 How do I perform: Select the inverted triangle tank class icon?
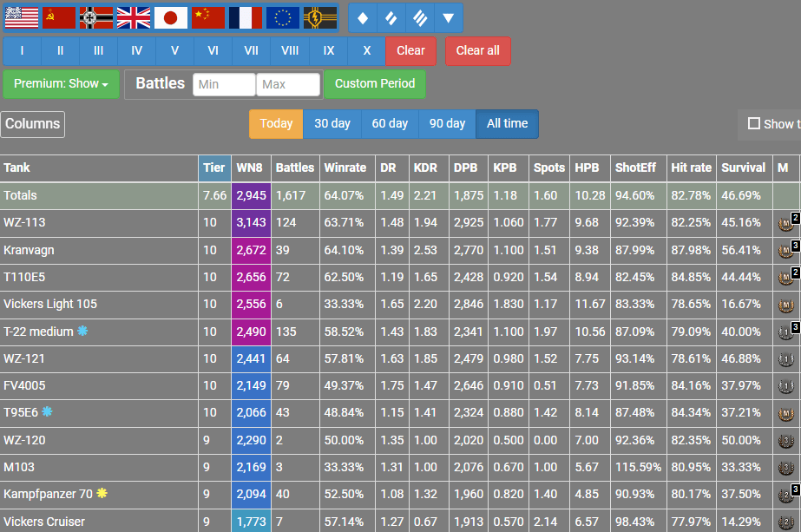(x=448, y=17)
